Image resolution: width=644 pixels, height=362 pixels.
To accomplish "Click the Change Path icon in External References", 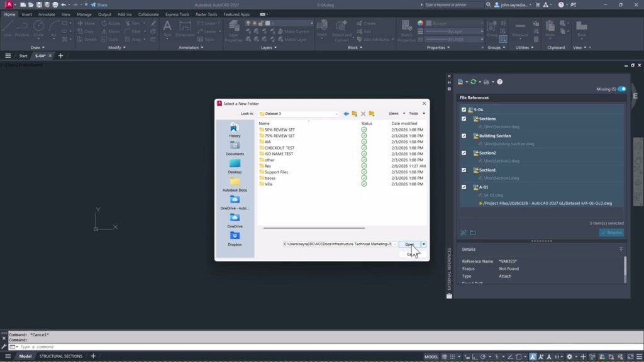I will click(486, 82).
